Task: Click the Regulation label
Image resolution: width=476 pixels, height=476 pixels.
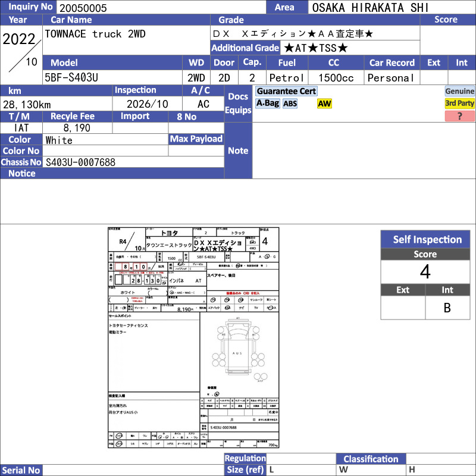Action: pos(245,458)
